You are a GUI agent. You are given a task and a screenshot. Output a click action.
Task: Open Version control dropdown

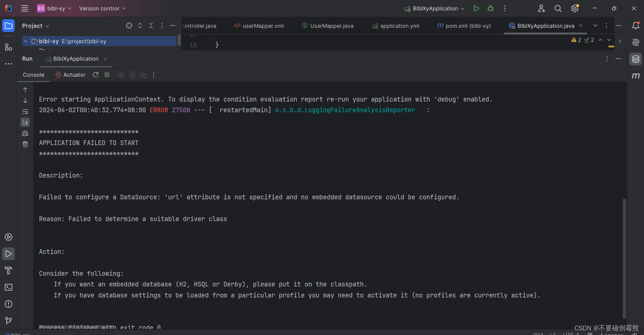pos(102,8)
